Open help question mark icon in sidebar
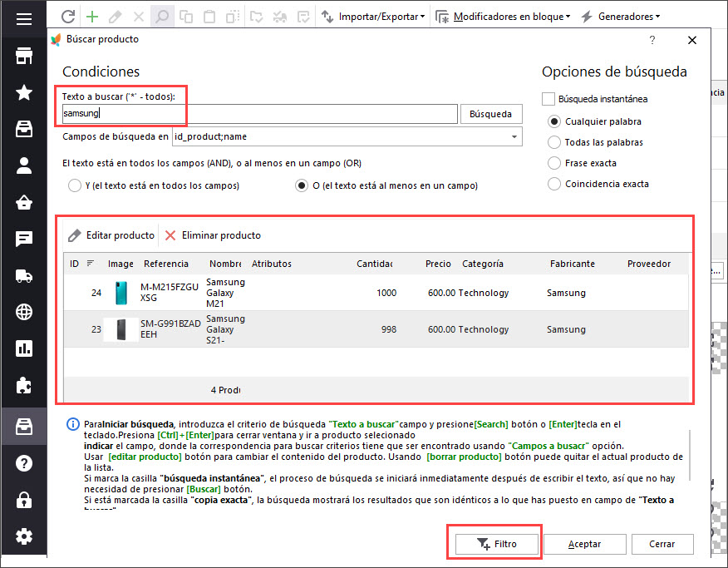This screenshot has height=568, width=728. coord(23,463)
